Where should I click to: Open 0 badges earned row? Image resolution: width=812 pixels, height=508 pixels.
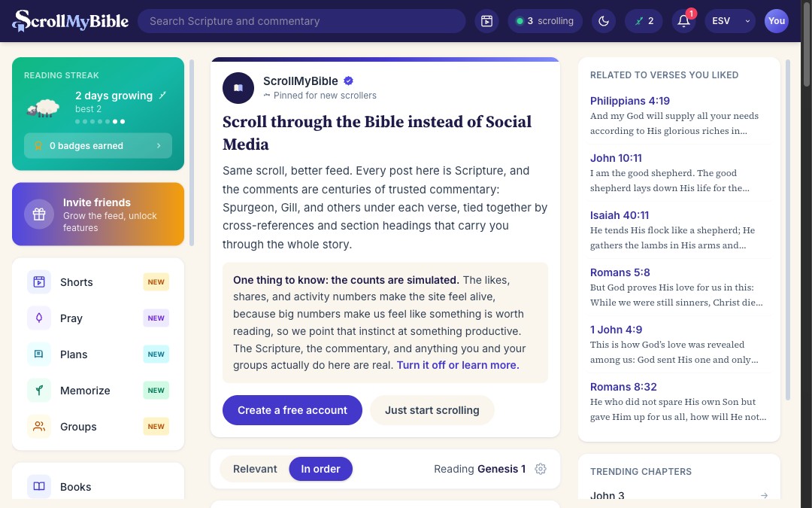[98, 146]
